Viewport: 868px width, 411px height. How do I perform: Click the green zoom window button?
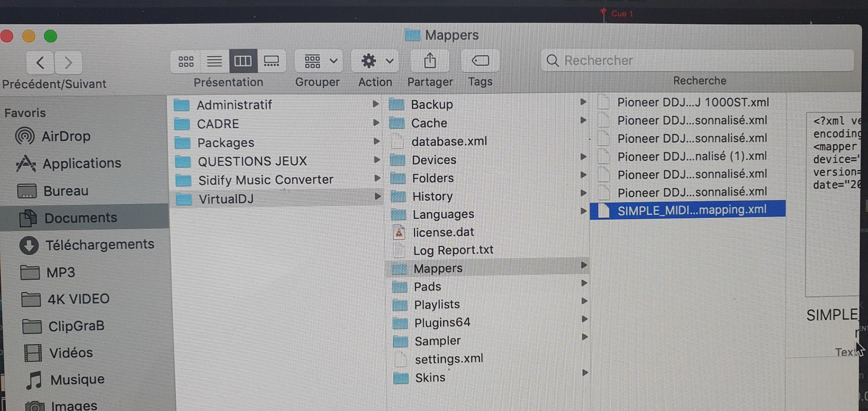click(51, 36)
